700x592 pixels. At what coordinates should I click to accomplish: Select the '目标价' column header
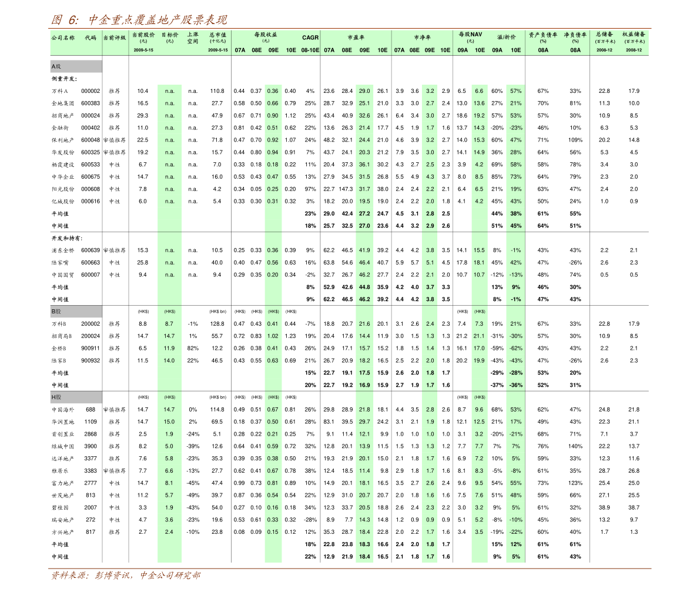pos(170,35)
